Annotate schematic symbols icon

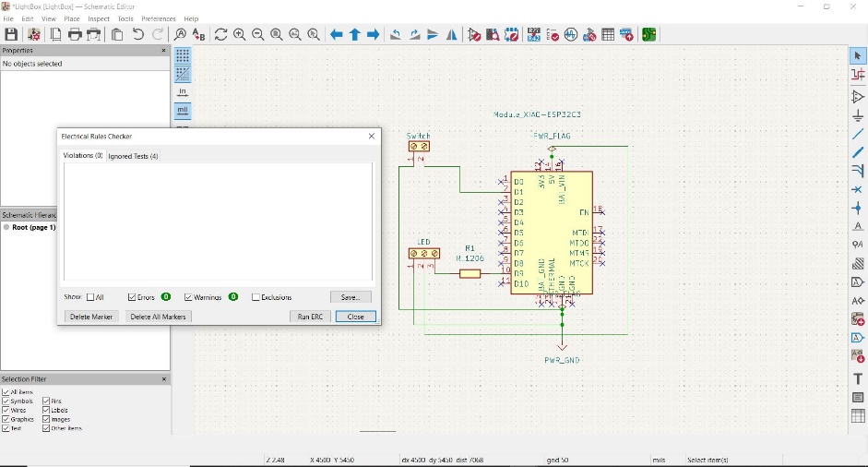[x=534, y=34]
